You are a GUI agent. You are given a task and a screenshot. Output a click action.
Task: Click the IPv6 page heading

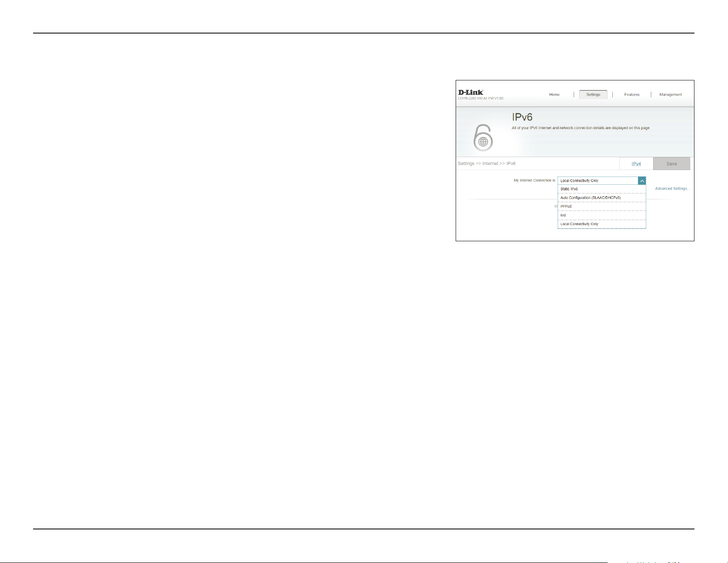pos(522,117)
